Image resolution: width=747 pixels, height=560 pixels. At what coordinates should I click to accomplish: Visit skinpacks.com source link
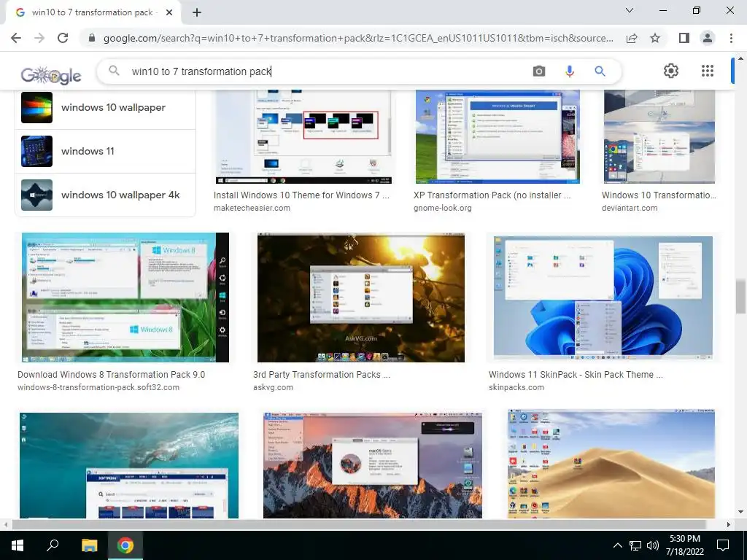pyautogui.click(x=516, y=388)
